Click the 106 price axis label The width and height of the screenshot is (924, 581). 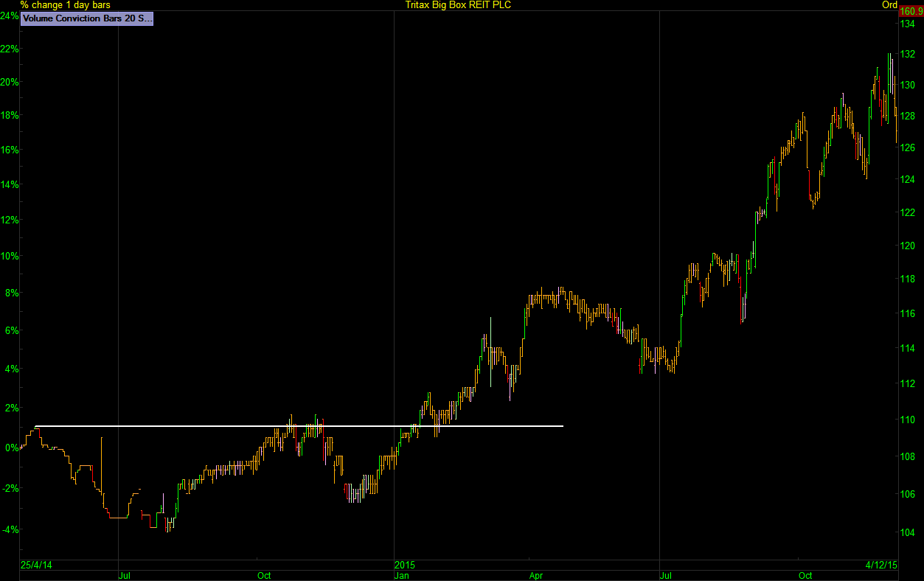907,494
